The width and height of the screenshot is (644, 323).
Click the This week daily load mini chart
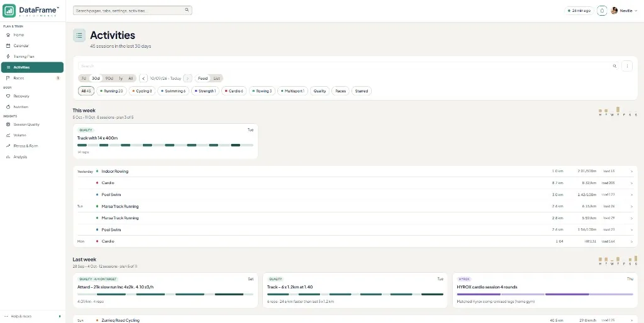(x=618, y=111)
